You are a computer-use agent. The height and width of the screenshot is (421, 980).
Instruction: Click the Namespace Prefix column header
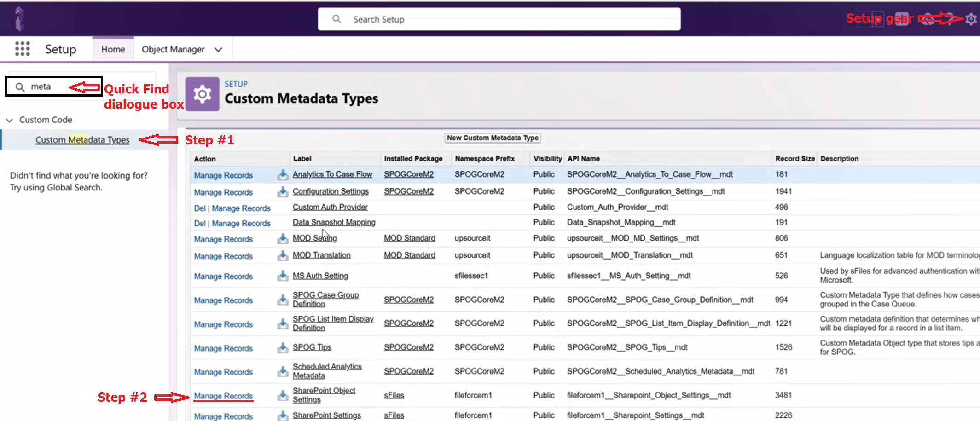[x=485, y=159]
